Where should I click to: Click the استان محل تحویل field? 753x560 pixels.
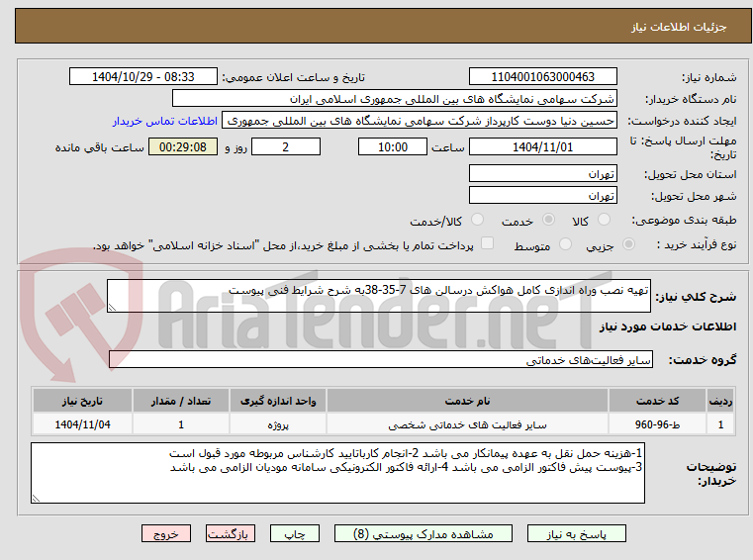pos(542,173)
